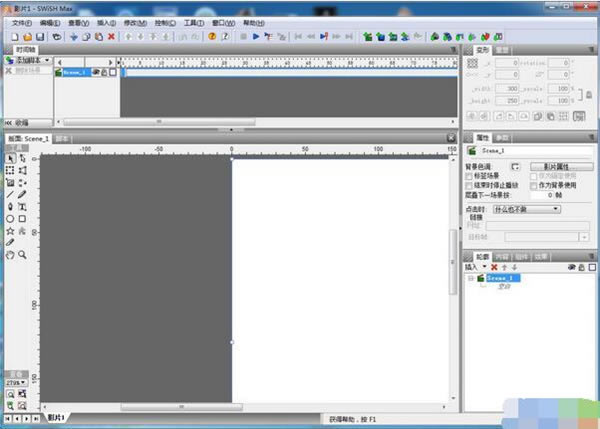
Task: Toggle the Use as background checkbox
Action: coord(534,186)
